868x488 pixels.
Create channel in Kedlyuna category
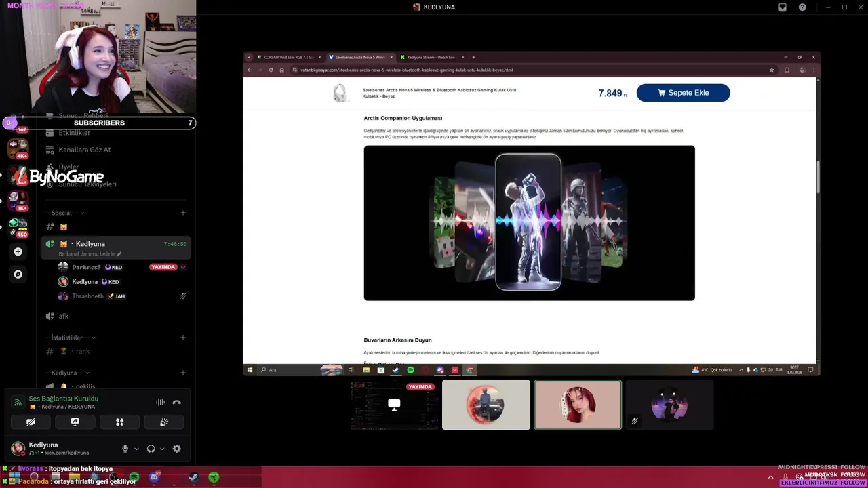coord(182,373)
